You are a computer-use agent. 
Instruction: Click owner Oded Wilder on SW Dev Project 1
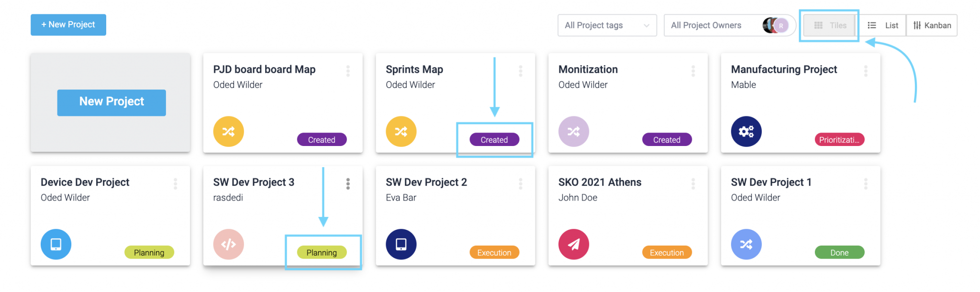pyautogui.click(x=756, y=198)
